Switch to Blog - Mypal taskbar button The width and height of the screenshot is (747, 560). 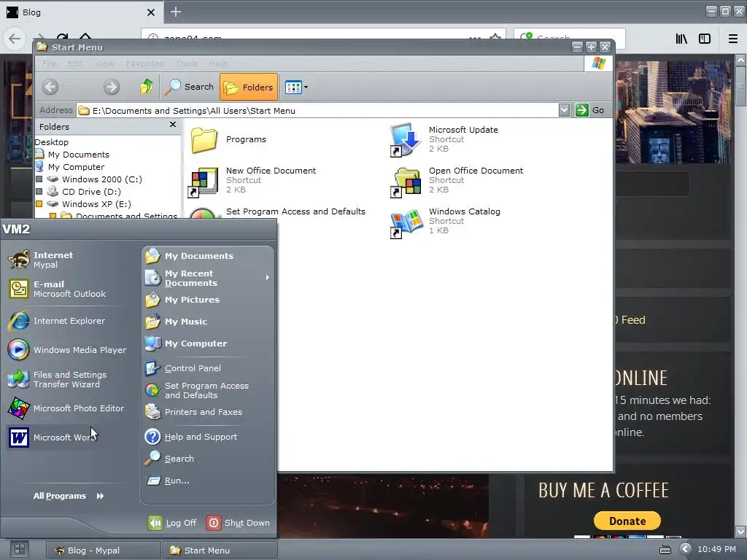(x=104, y=551)
